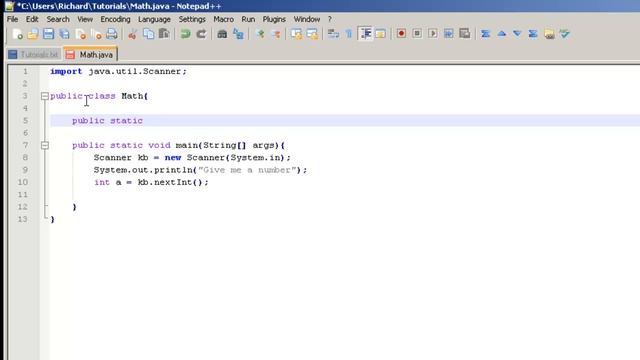Click the Playback macro icon
This screenshot has width=640, height=360.
click(433, 34)
